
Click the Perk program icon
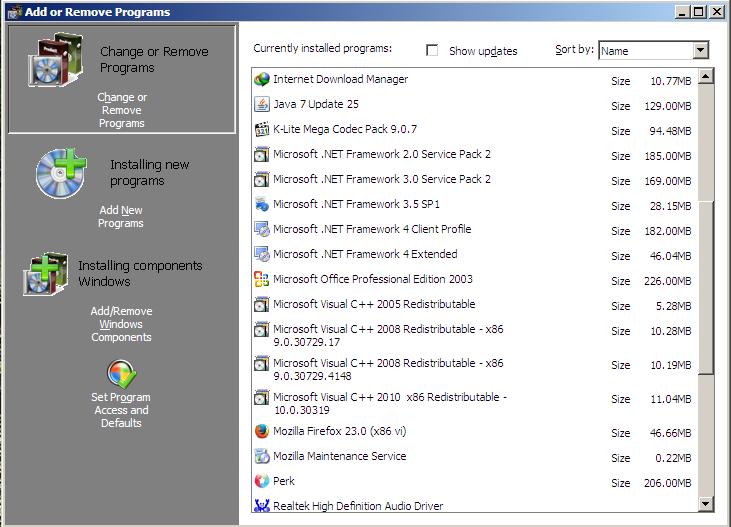[x=262, y=481]
